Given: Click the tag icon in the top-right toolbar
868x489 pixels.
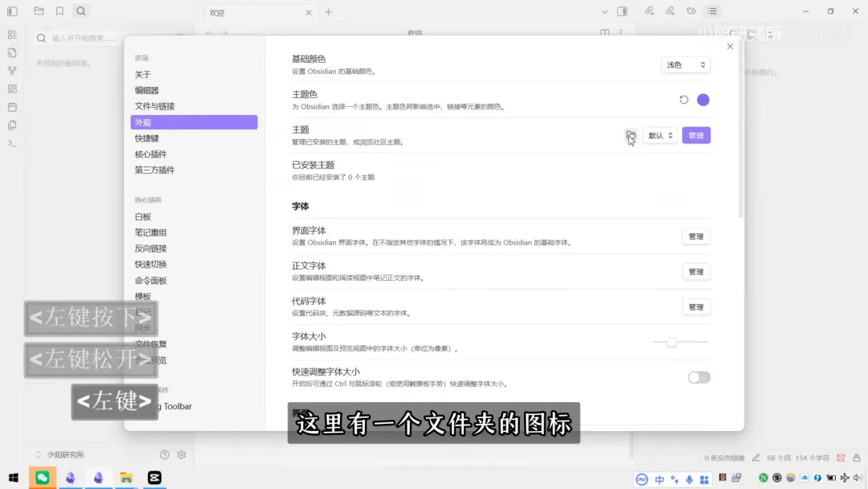Looking at the screenshot, I should click(x=690, y=10).
